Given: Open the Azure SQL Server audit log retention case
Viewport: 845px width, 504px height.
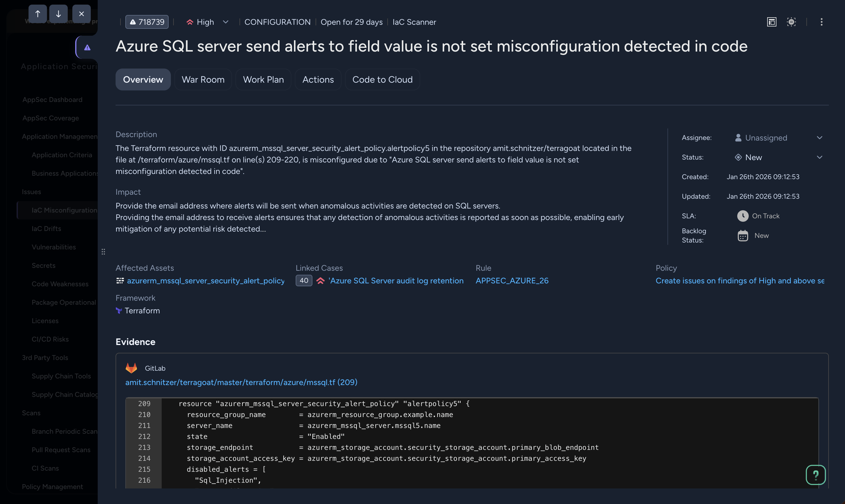Looking at the screenshot, I should tap(395, 281).
